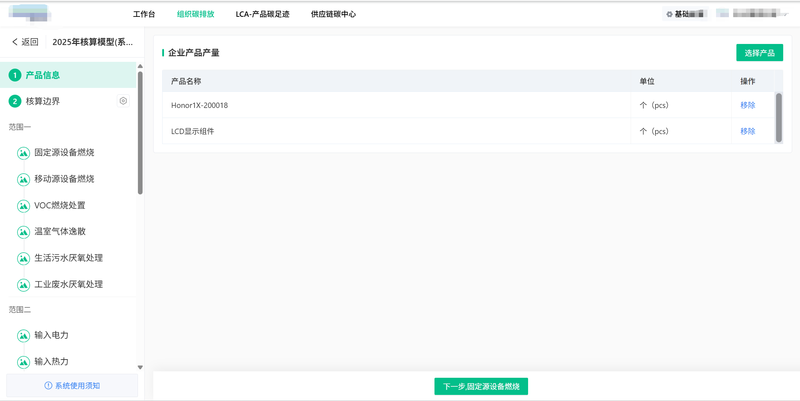Click the product table scrollbar thumb
The height and width of the screenshot is (401, 800).
[x=779, y=118]
